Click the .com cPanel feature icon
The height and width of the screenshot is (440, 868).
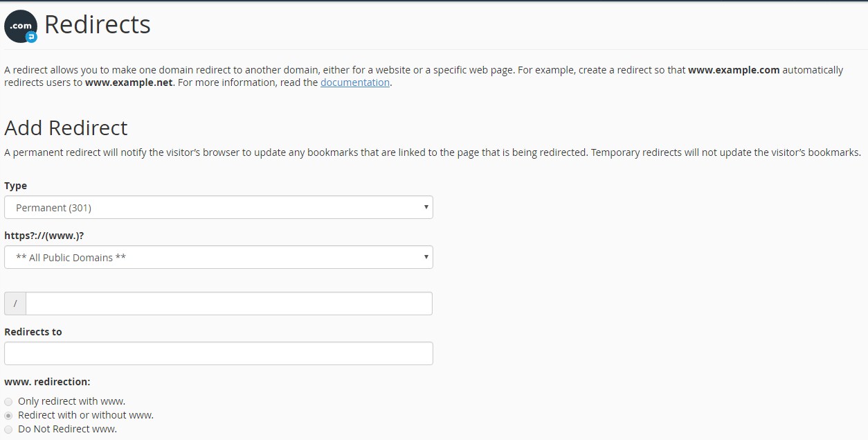click(x=20, y=26)
